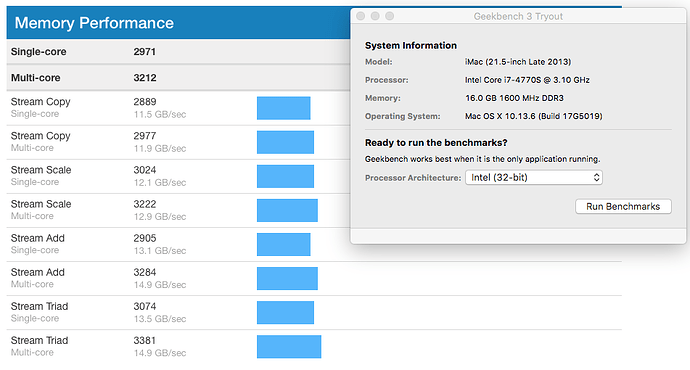Select the Stream Scale multi-core blue bar
Image resolution: width=690 pixels, height=370 pixels.
[287, 210]
